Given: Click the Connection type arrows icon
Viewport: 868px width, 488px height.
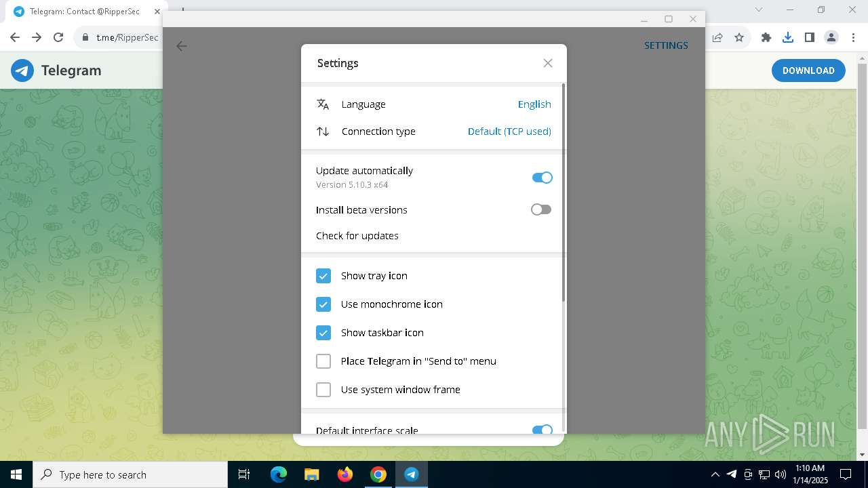Looking at the screenshot, I should (323, 131).
